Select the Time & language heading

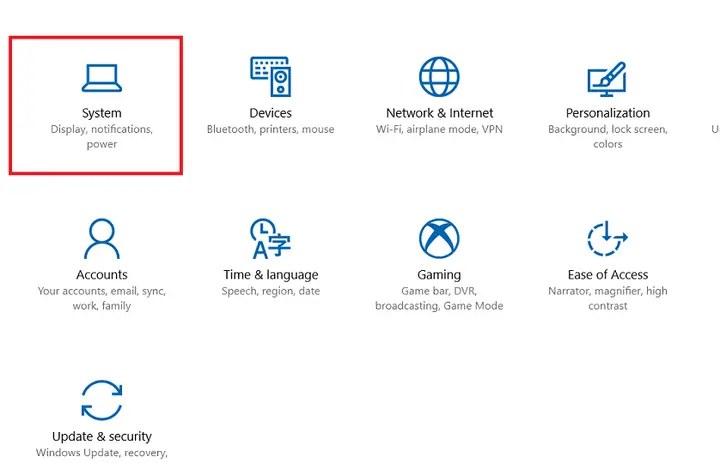click(x=270, y=275)
